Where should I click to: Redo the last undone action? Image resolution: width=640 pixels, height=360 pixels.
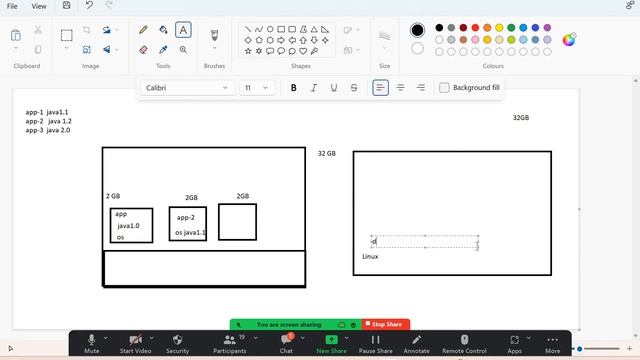109,5
